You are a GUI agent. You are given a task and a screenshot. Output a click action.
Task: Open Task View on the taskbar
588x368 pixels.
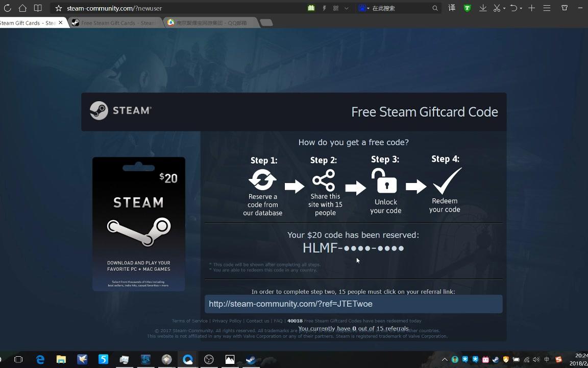[x=18, y=359]
